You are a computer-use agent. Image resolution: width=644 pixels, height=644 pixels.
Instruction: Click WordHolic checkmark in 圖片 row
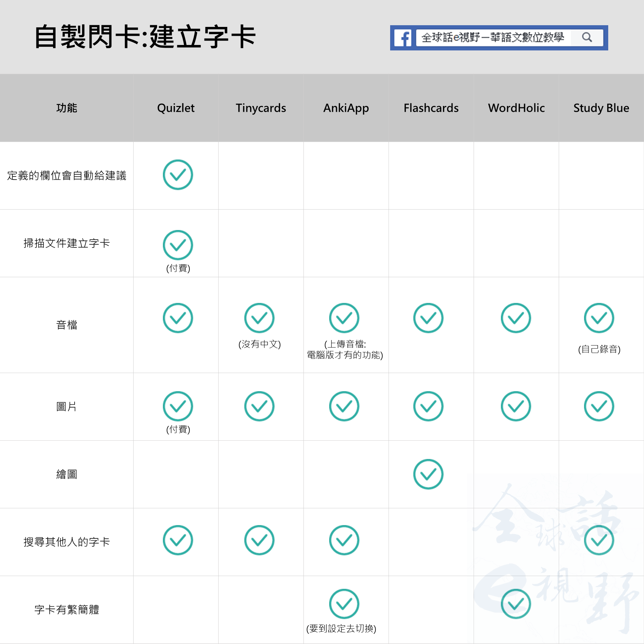point(516,406)
